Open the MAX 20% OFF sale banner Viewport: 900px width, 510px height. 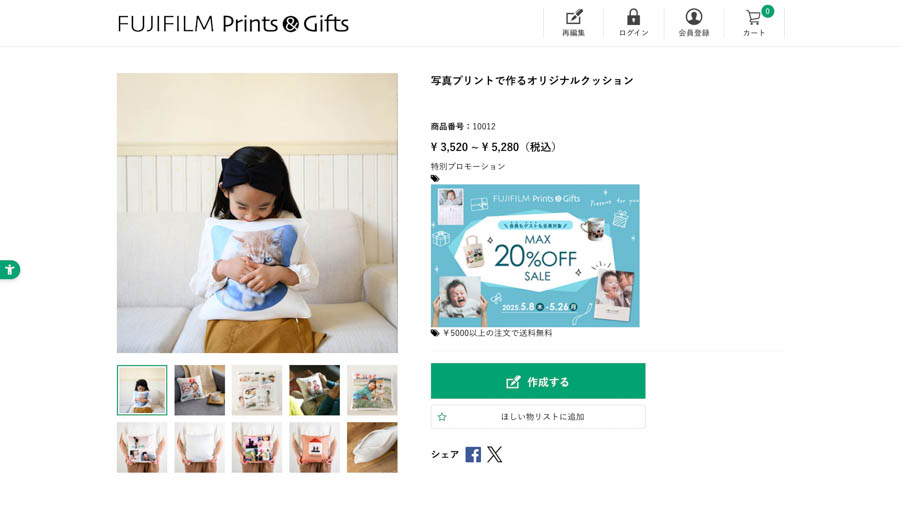tap(535, 255)
